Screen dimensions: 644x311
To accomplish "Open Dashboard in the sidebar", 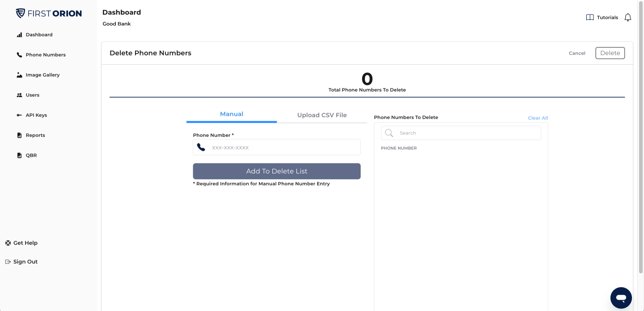I will tap(39, 35).
